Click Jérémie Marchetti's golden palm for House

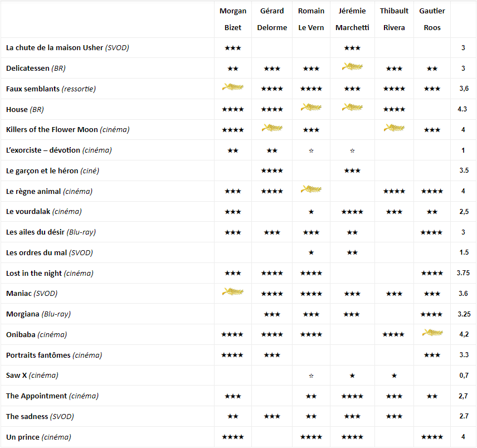(352, 108)
